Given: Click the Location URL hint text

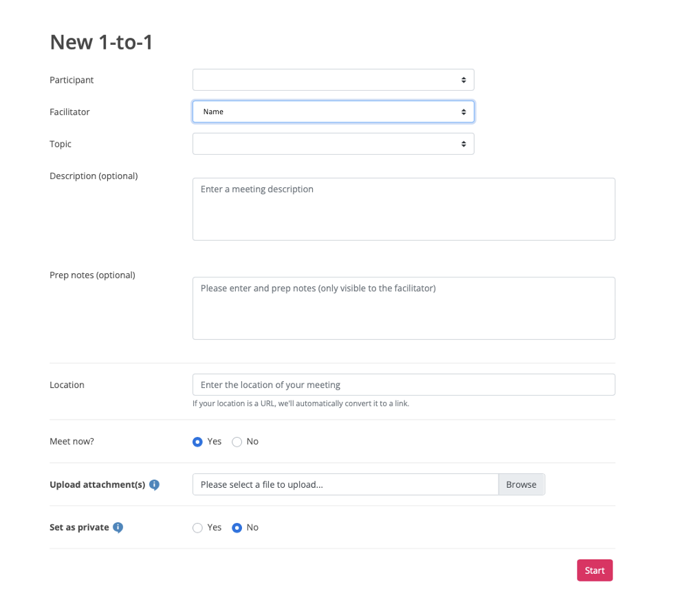Looking at the screenshot, I should pos(300,404).
